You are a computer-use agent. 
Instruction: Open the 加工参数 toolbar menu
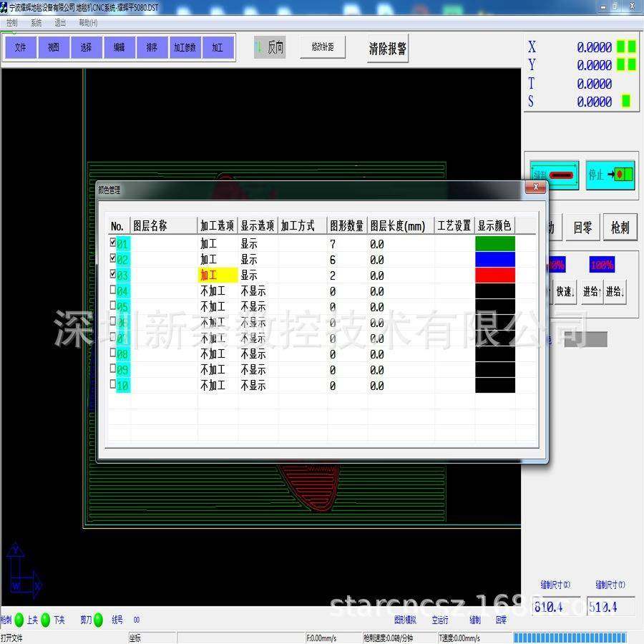pyautogui.click(x=185, y=48)
